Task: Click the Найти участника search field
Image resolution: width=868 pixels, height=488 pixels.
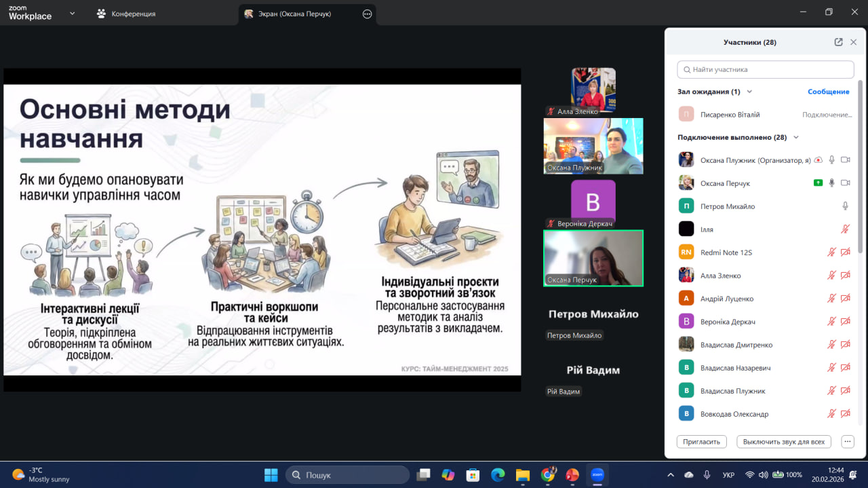Action: pos(765,69)
